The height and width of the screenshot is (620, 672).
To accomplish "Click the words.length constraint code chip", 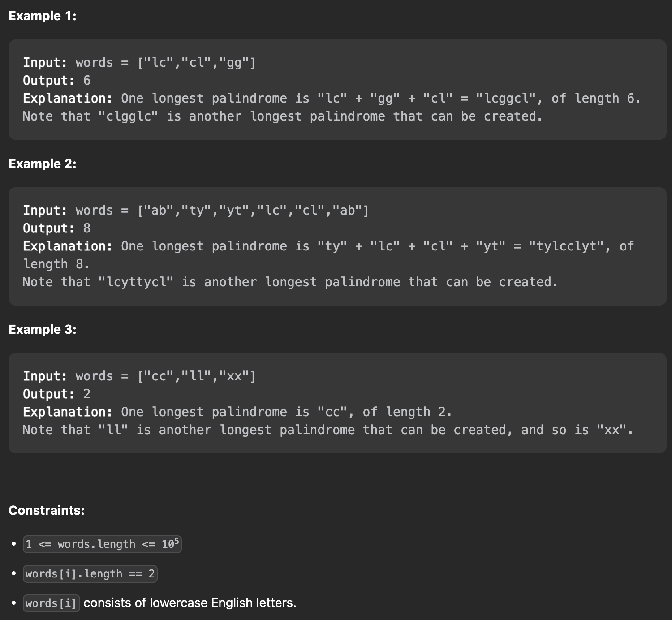I will 102,544.
